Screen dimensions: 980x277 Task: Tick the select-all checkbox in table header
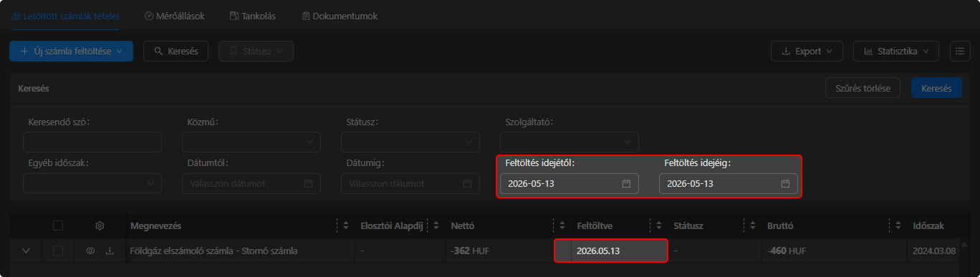click(x=58, y=225)
